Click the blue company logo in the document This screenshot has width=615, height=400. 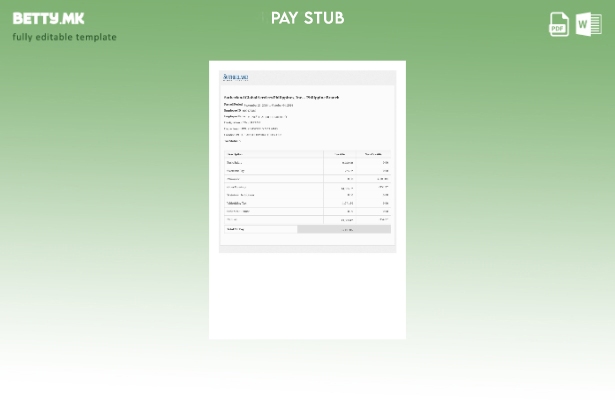pos(236,77)
